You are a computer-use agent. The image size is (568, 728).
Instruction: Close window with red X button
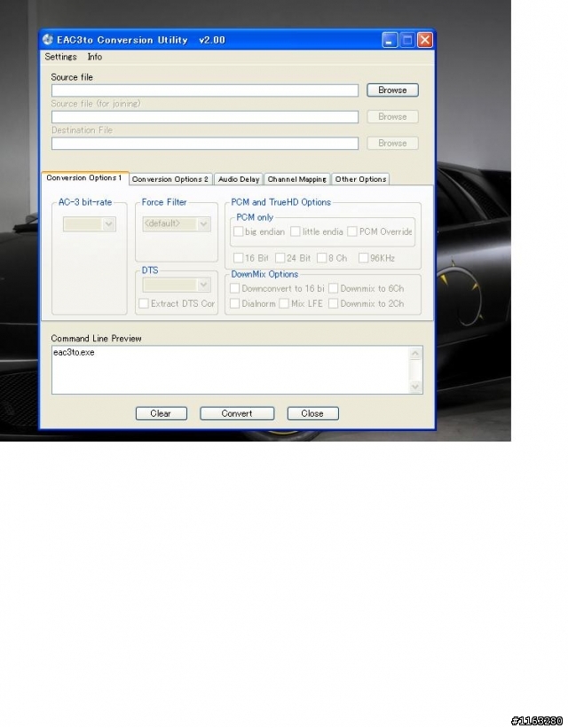[x=425, y=41]
